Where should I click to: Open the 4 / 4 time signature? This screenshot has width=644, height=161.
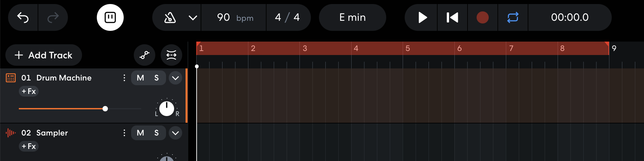click(x=288, y=17)
